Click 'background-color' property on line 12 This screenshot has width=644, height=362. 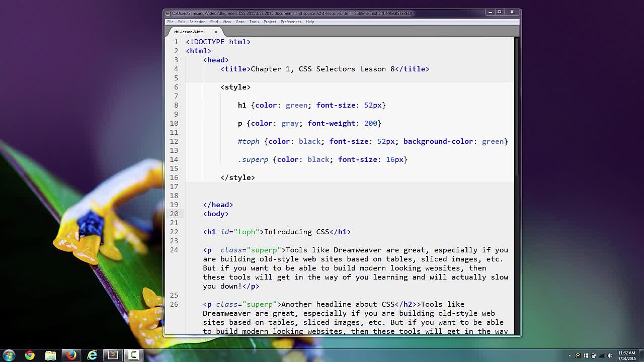pyautogui.click(x=438, y=141)
